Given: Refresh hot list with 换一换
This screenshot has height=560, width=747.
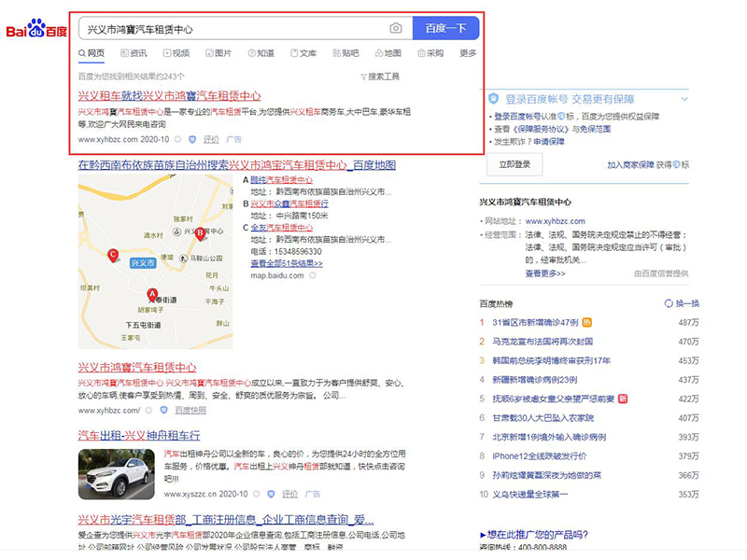Looking at the screenshot, I should click(682, 303).
